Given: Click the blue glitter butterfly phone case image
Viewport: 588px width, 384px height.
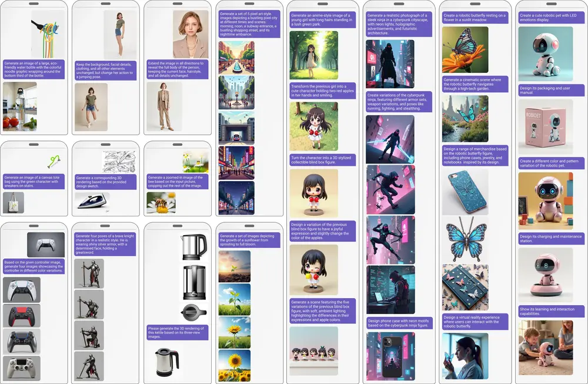Looking at the screenshot, I should pyautogui.click(x=465, y=192).
